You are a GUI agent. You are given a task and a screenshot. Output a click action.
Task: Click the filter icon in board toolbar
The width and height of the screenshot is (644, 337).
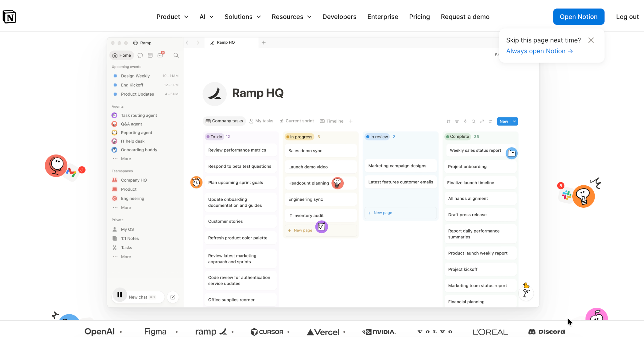pos(457,121)
